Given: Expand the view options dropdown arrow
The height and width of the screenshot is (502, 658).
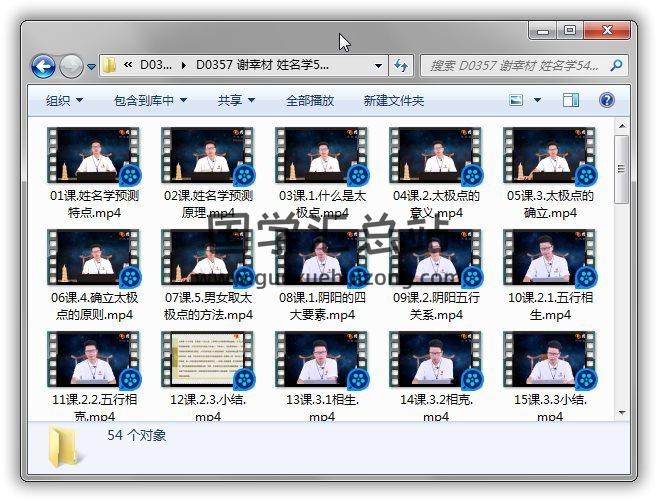Looking at the screenshot, I should [x=538, y=101].
